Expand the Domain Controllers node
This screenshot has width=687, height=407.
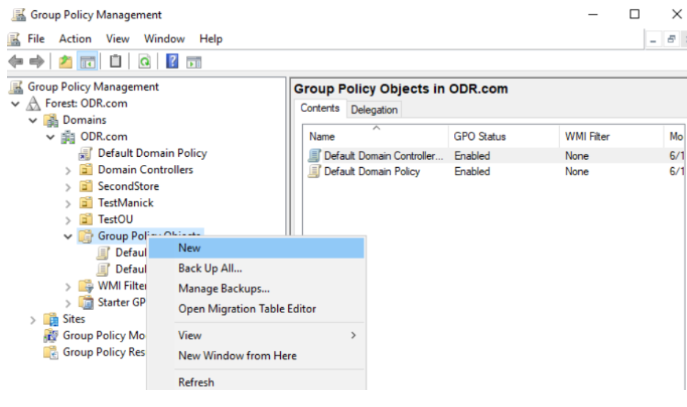[68, 170]
